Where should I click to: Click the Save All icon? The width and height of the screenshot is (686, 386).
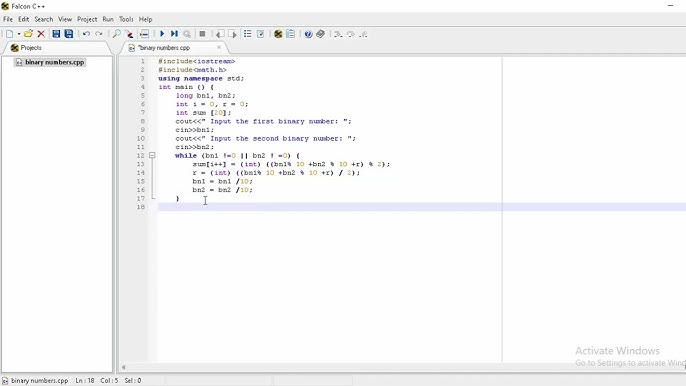pyautogui.click(x=69, y=34)
